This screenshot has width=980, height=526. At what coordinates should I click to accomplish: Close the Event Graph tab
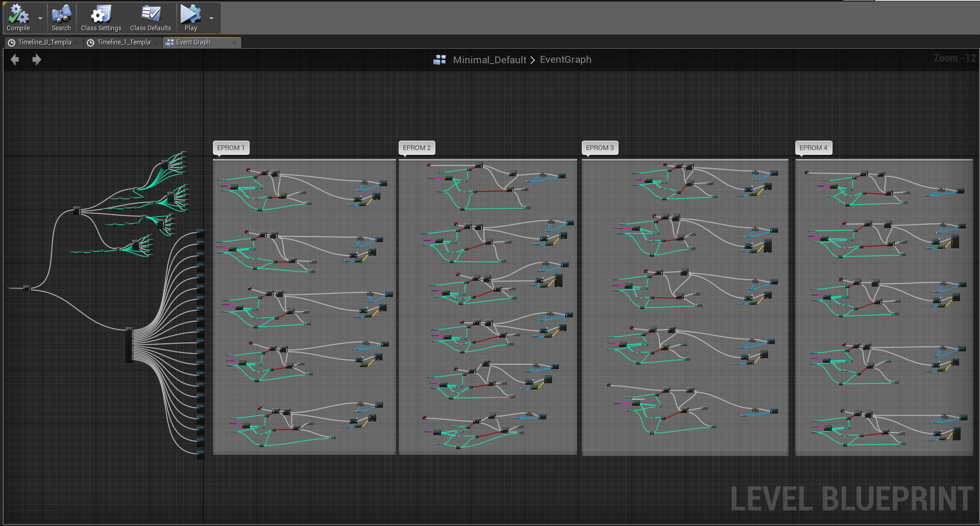tap(234, 43)
